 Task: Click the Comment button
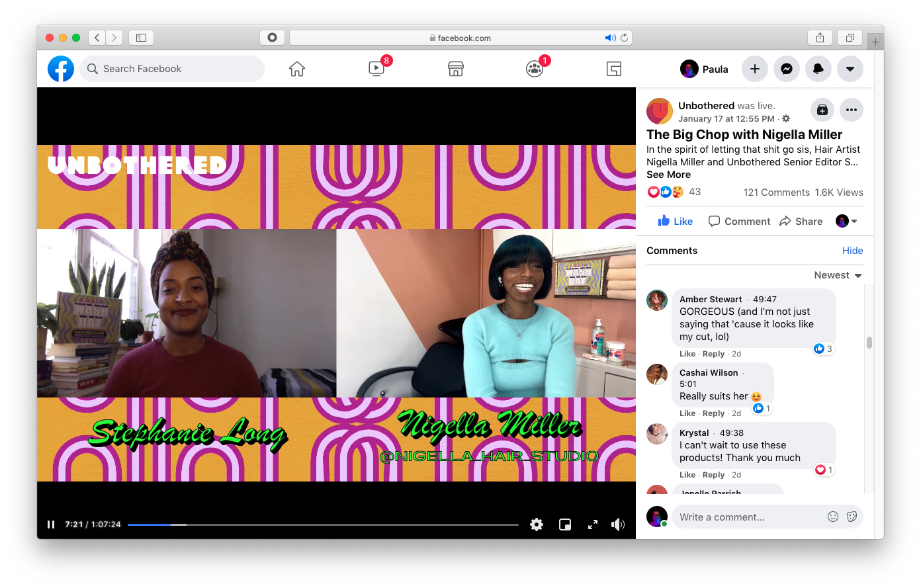click(739, 222)
